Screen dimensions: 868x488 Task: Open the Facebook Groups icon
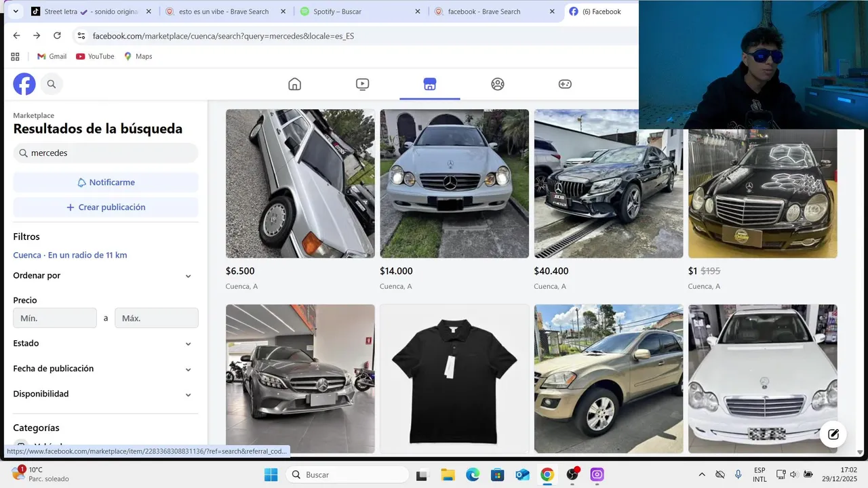[498, 84]
